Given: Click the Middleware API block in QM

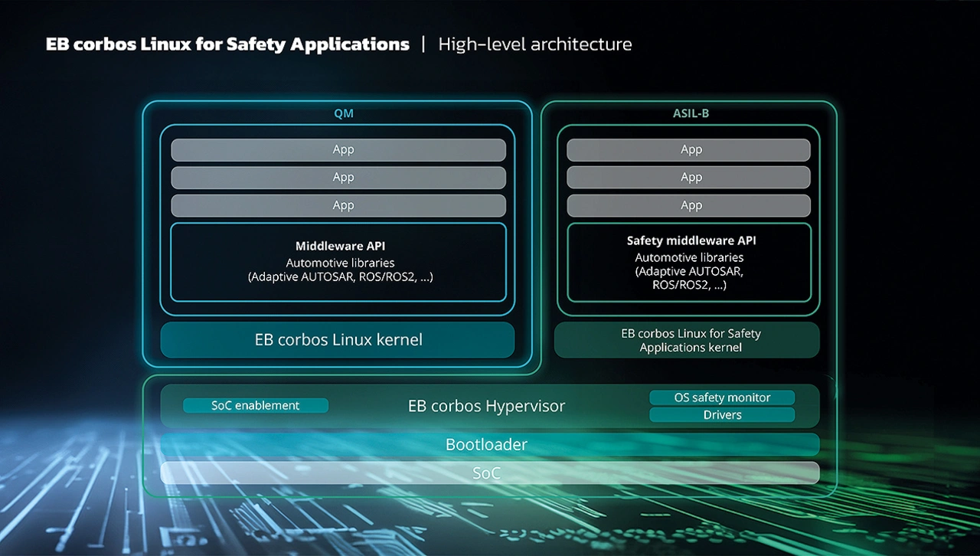Looking at the screenshot, I should [x=338, y=262].
